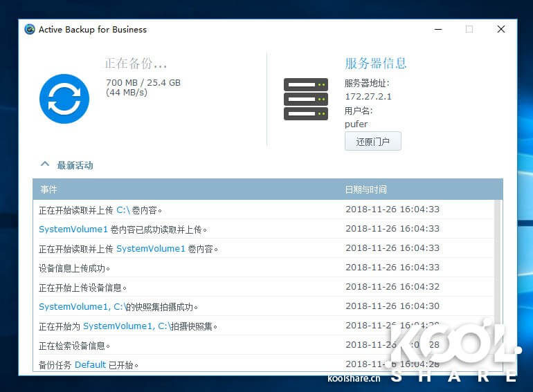Click the activity list vertical scrollbar
Screen dimensions: 533x392
[497, 277]
